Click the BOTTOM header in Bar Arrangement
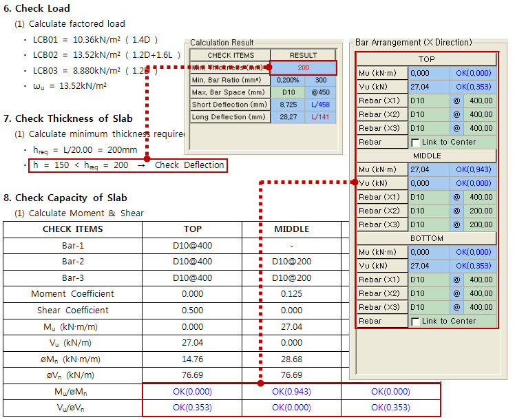The width and height of the screenshot is (515, 420). point(427,238)
